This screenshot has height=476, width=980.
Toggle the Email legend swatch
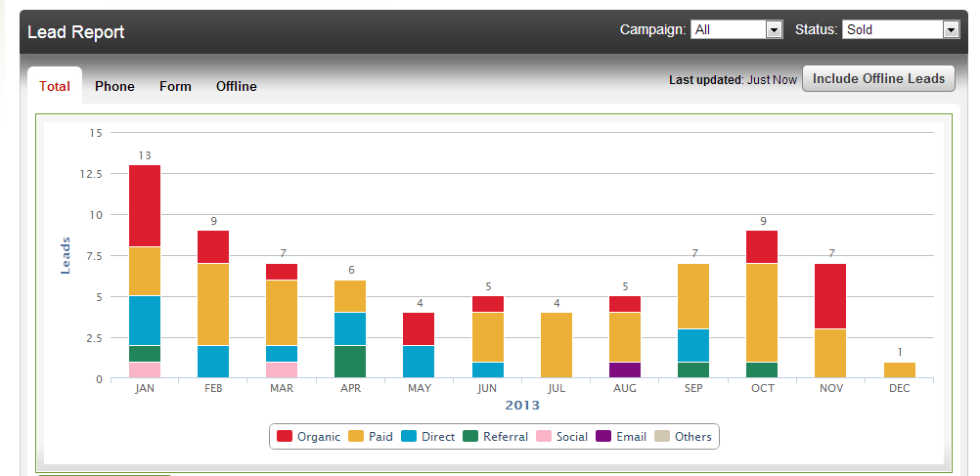click(603, 437)
